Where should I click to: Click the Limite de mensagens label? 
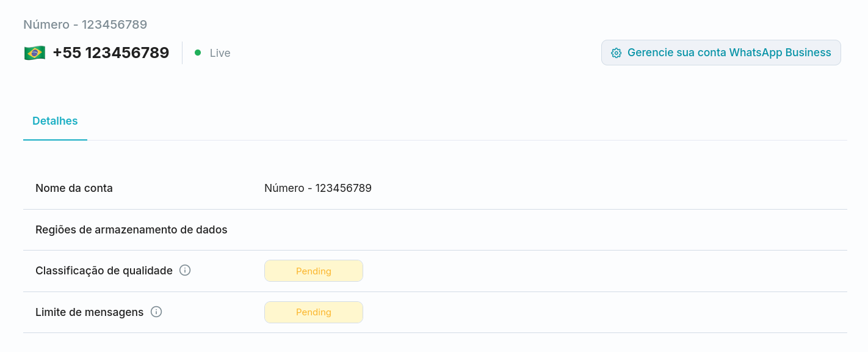[89, 312]
